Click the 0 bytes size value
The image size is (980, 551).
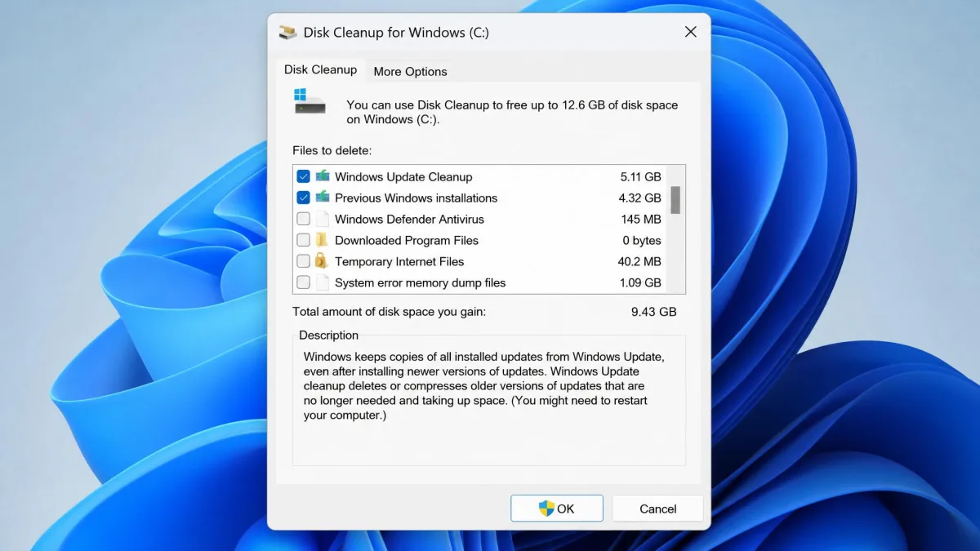[642, 240]
